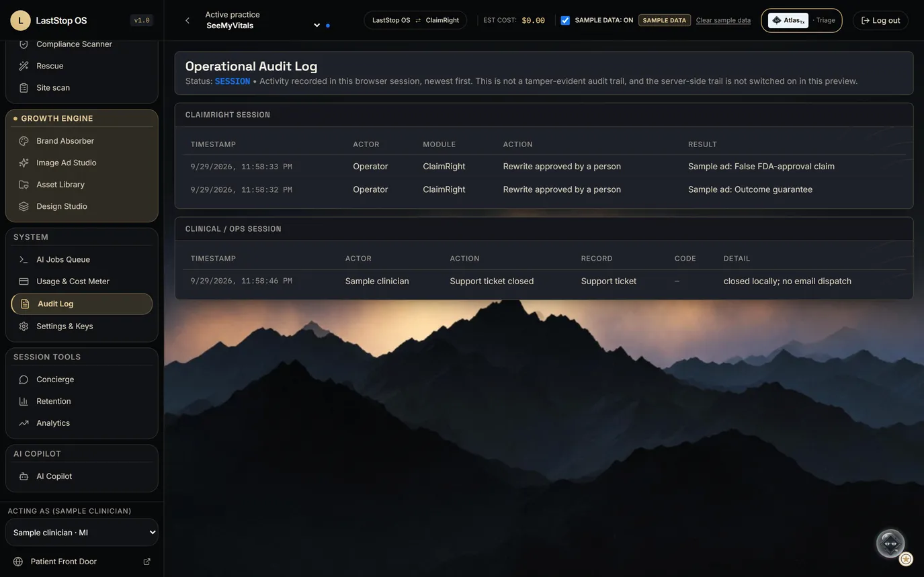Click the Usage & Cost Meter card icon
Viewport: 924px width, 577px height.
coord(24,281)
